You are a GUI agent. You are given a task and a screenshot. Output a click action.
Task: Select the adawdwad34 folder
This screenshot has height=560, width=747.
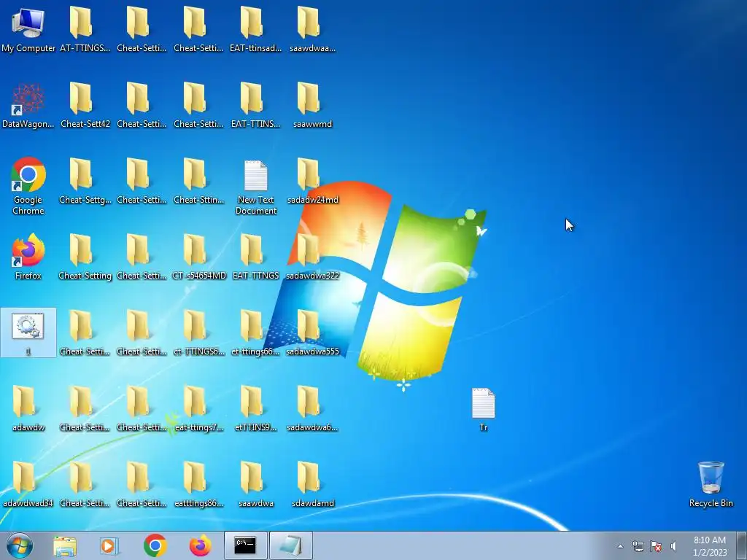point(28,484)
